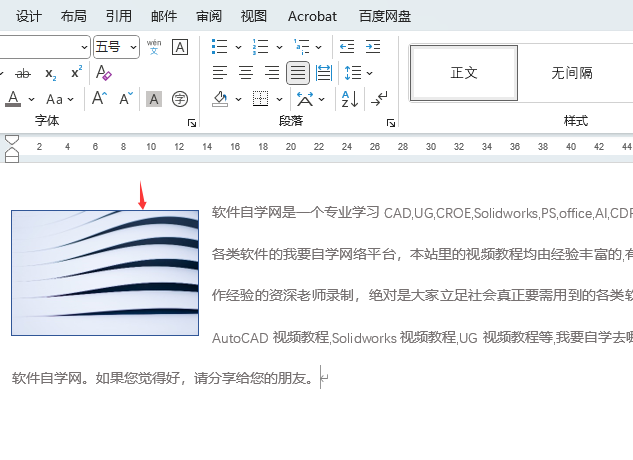The height and width of the screenshot is (460, 633).
Task: Click text line starting 各类软件的我要自学网络平台
Action: [422, 254]
